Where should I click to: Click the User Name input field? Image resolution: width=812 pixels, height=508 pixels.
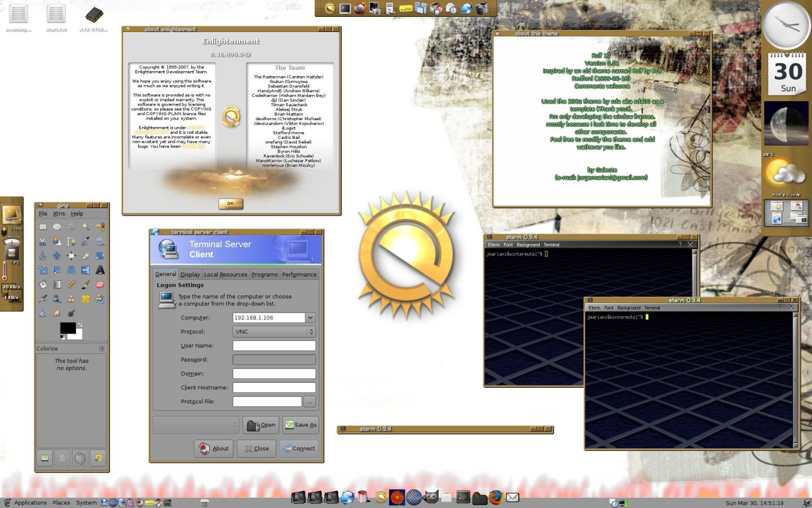coord(274,346)
